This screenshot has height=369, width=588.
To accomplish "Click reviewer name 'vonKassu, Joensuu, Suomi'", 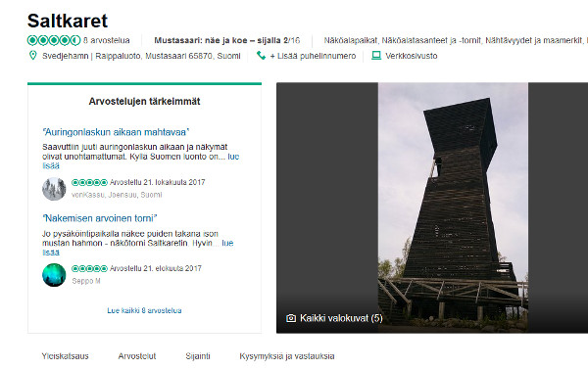I will [117, 195].
